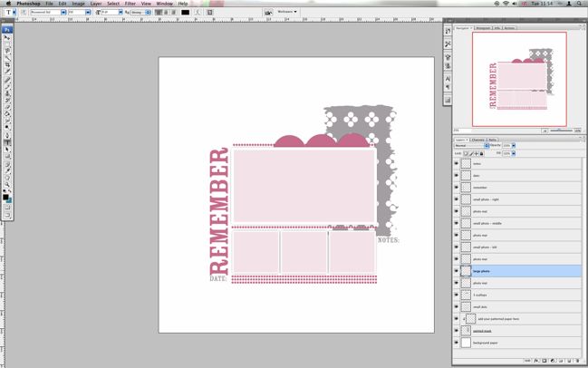
Task: Open Spotlight search in menu bar
Action: (x=580, y=4)
